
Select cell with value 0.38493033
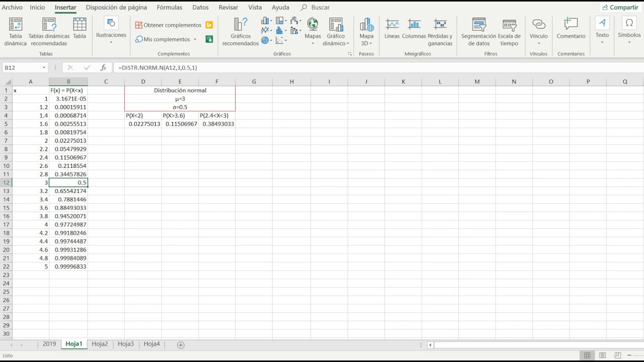click(217, 124)
